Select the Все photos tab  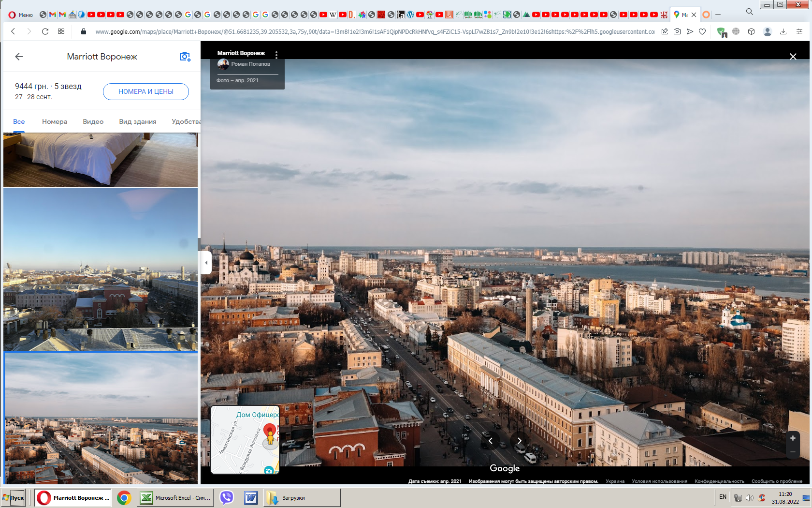pyautogui.click(x=19, y=121)
